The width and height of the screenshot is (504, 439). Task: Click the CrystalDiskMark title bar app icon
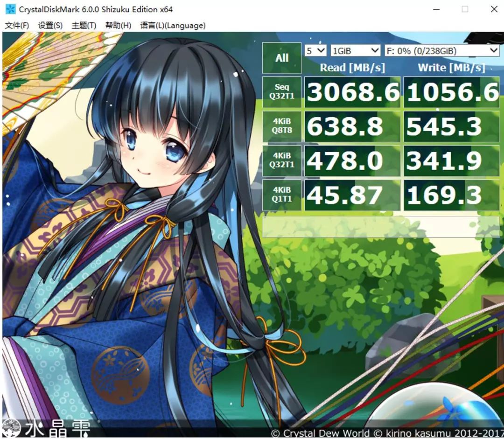click(10, 9)
